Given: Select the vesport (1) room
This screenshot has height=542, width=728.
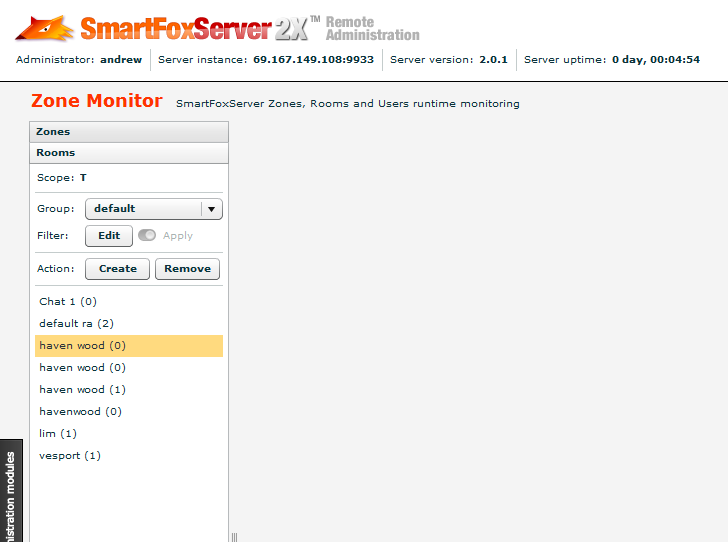Looking at the screenshot, I should [x=70, y=456].
